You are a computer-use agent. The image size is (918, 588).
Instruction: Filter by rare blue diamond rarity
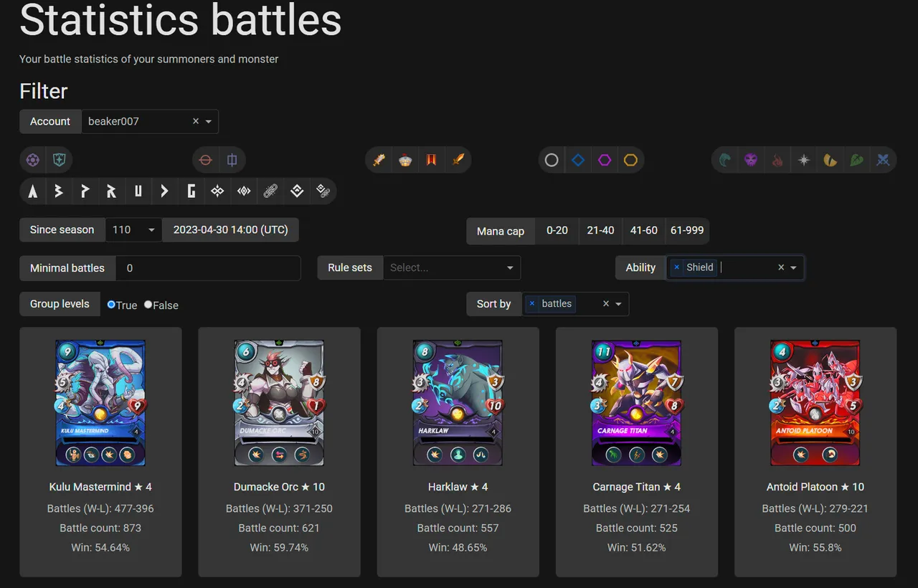pos(578,160)
